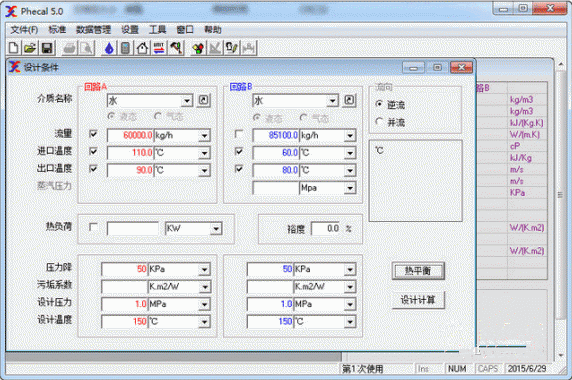This screenshot has width=572, height=380.
Task: Close the 设计条件 dialog window
Action: coord(461,68)
